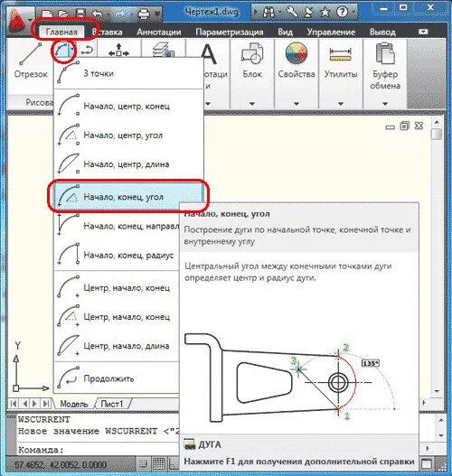Expand the dropdown arrow under Аннотации panel

pyautogui.click(x=208, y=104)
